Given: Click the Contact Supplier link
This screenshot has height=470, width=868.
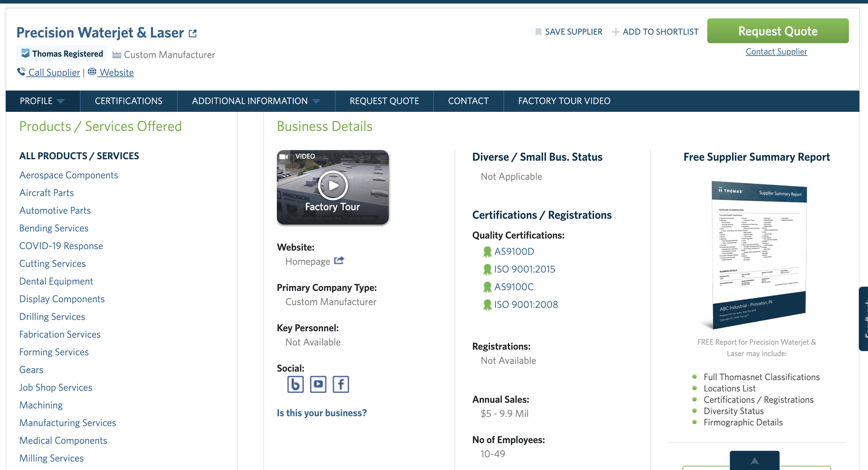Looking at the screenshot, I should pos(776,52).
